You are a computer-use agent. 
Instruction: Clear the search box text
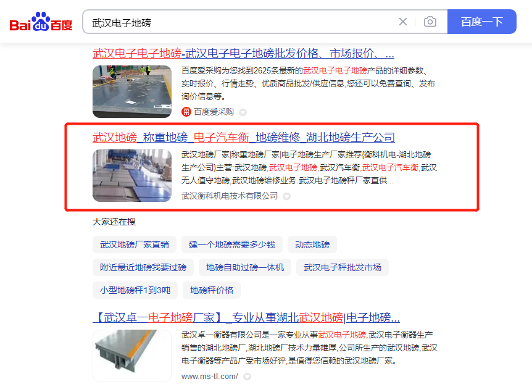point(403,22)
